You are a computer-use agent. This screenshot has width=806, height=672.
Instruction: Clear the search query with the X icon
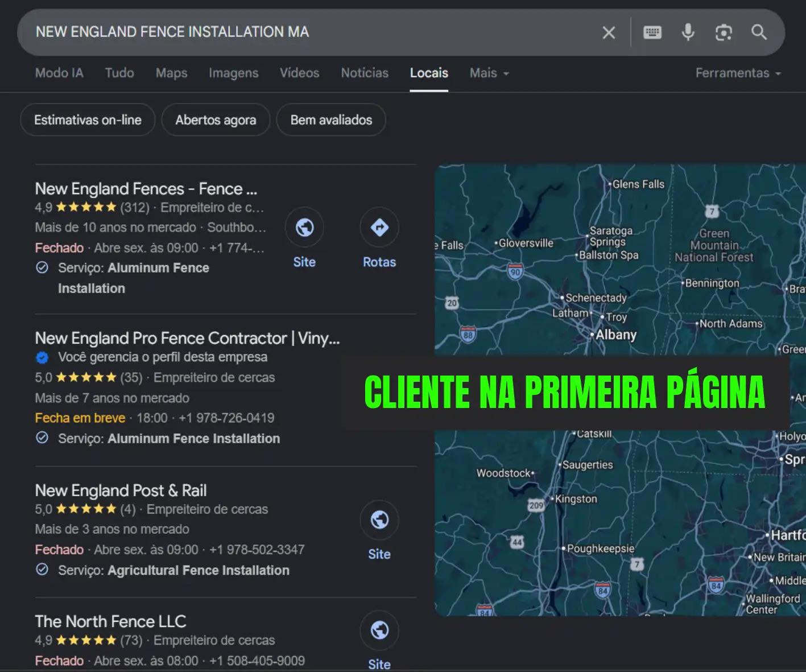click(x=609, y=32)
